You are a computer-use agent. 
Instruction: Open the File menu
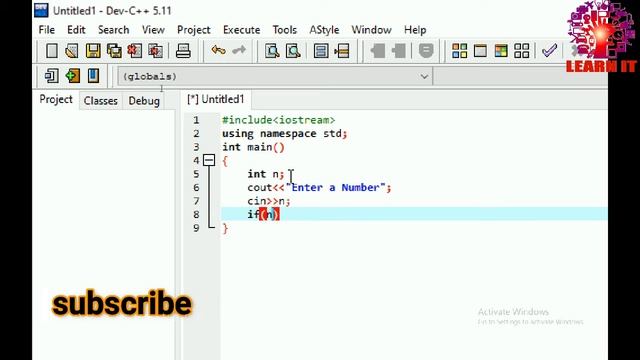47,30
